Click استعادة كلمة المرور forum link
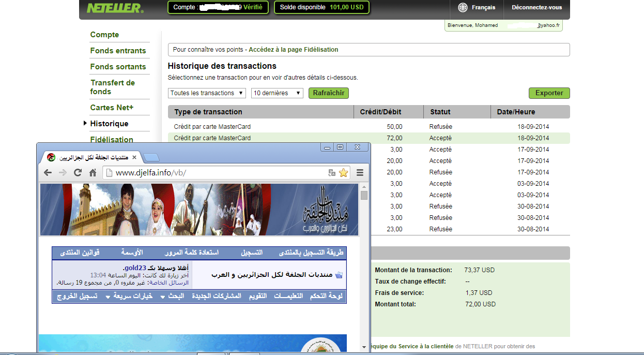The height and width of the screenshot is (355, 644). coord(192,253)
